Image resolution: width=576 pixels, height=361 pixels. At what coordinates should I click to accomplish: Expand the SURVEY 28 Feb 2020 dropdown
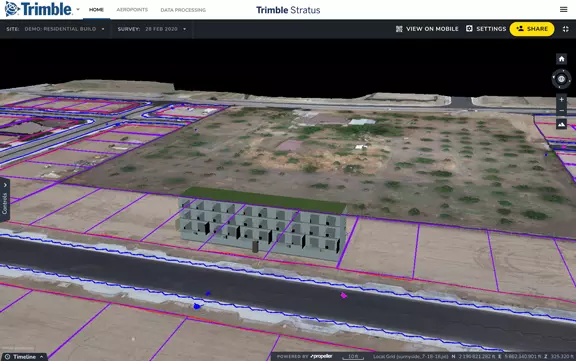pyautogui.click(x=152, y=29)
